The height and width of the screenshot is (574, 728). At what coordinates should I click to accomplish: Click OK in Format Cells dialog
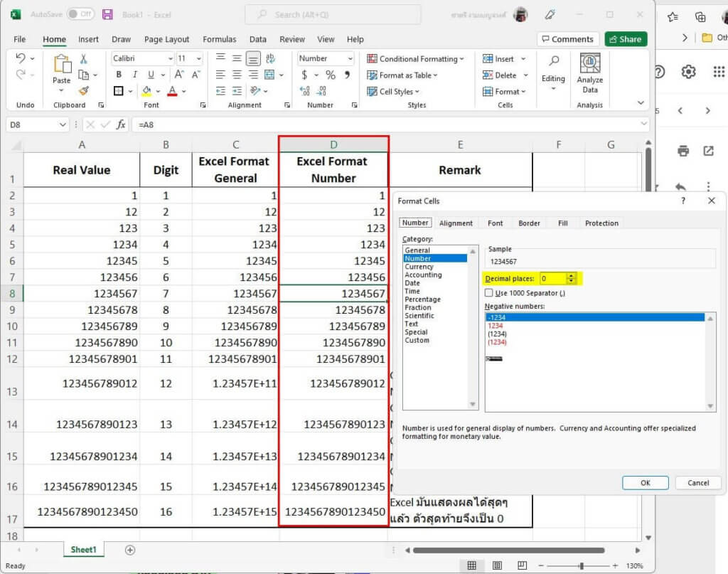click(646, 483)
